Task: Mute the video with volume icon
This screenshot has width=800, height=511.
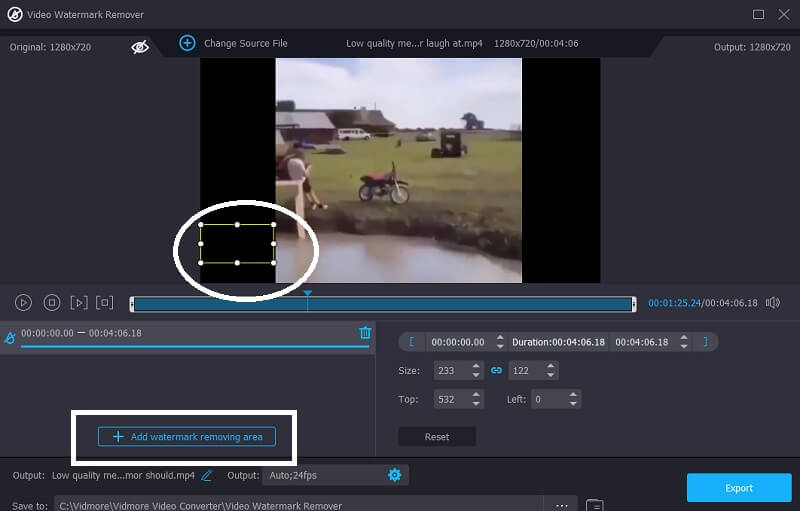Action: tap(772, 302)
